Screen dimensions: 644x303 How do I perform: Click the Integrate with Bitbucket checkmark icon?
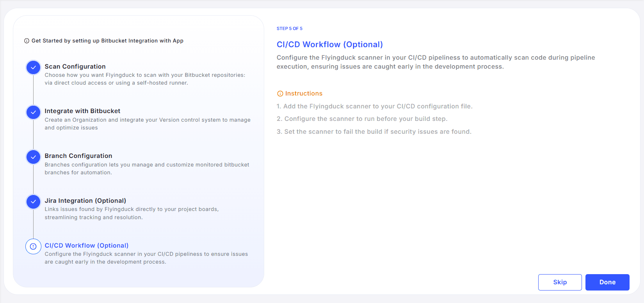pos(33,112)
